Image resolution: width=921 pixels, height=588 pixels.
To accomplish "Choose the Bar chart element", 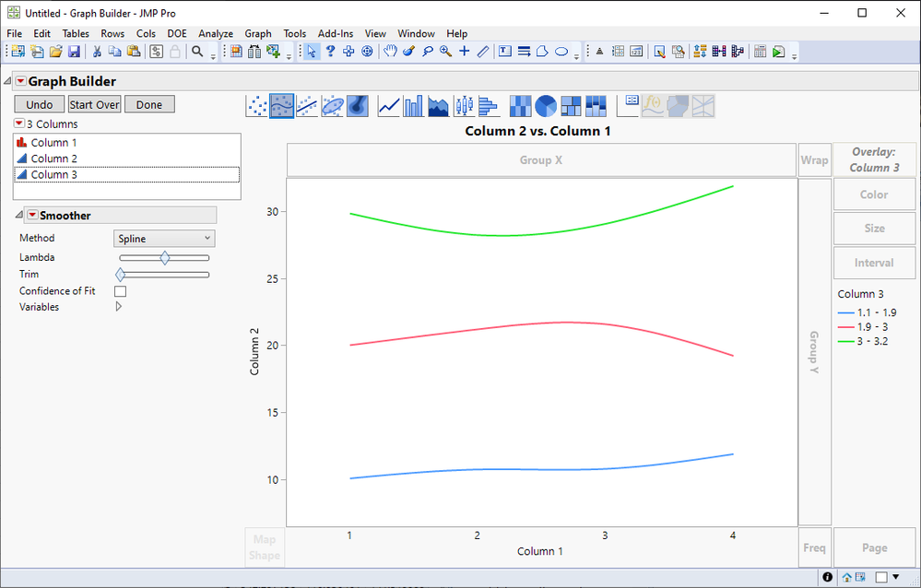I will click(x=412, y=106).
